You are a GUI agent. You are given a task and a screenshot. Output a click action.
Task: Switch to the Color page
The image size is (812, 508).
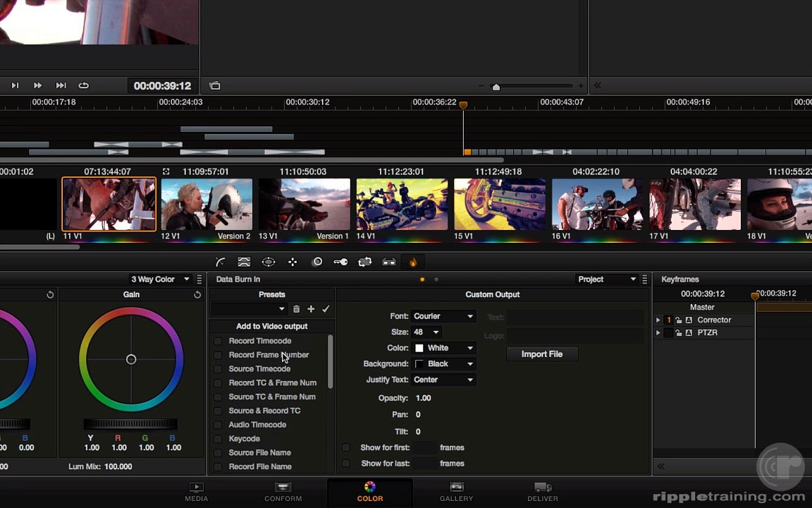click(x=370, y=492)
